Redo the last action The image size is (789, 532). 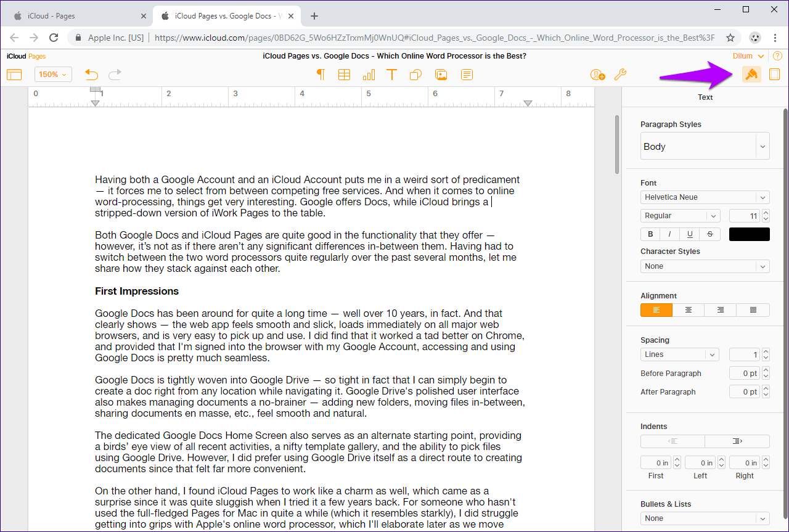coord(115,75)
